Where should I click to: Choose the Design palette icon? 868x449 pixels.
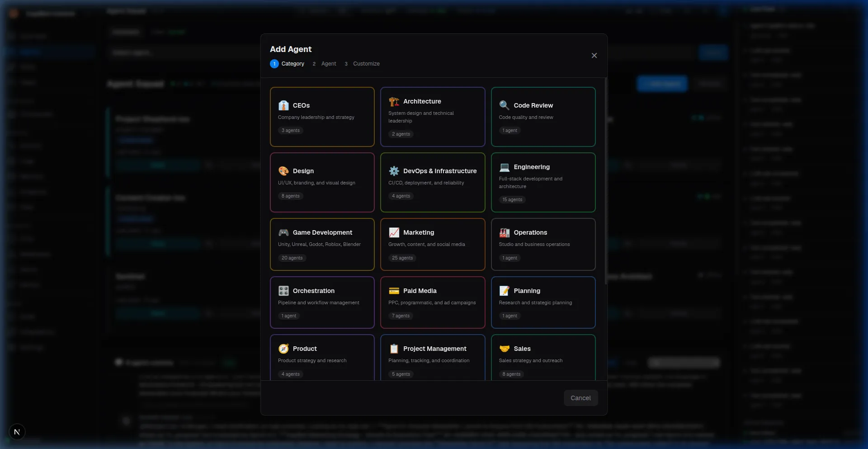pos(283,171)
